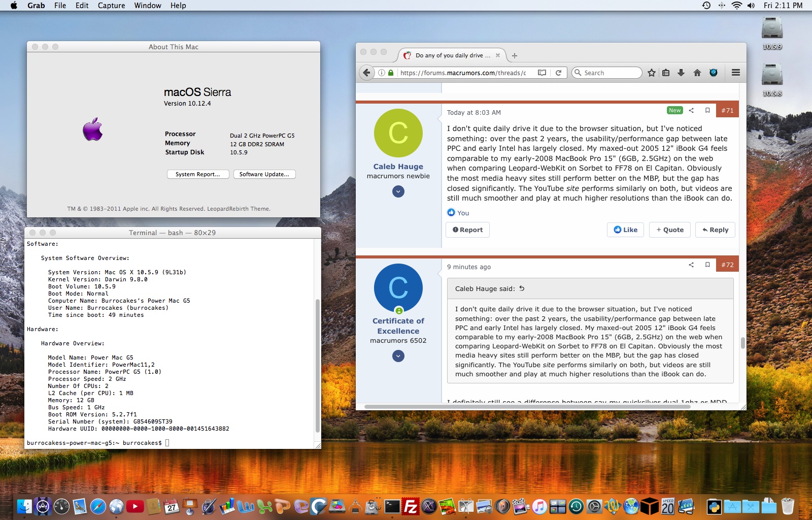Open Software Update in About This Mac
This screenshot has height=520, width=812.
[x=264, y=174]
